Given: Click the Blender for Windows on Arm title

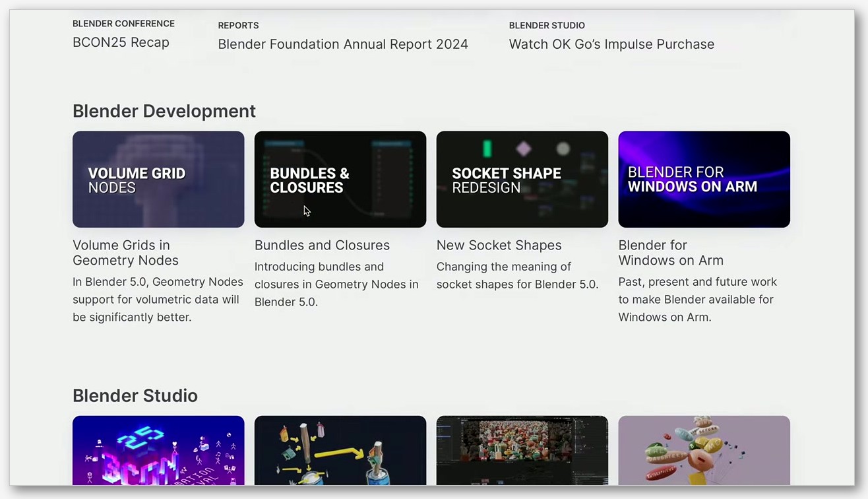Looking at the screenshot, I should click(671, 253).
